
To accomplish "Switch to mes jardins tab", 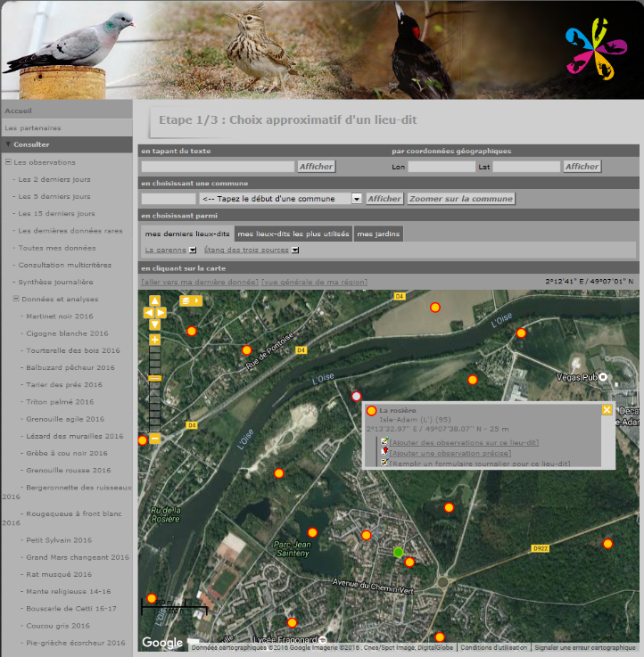I will click(378, 234).
